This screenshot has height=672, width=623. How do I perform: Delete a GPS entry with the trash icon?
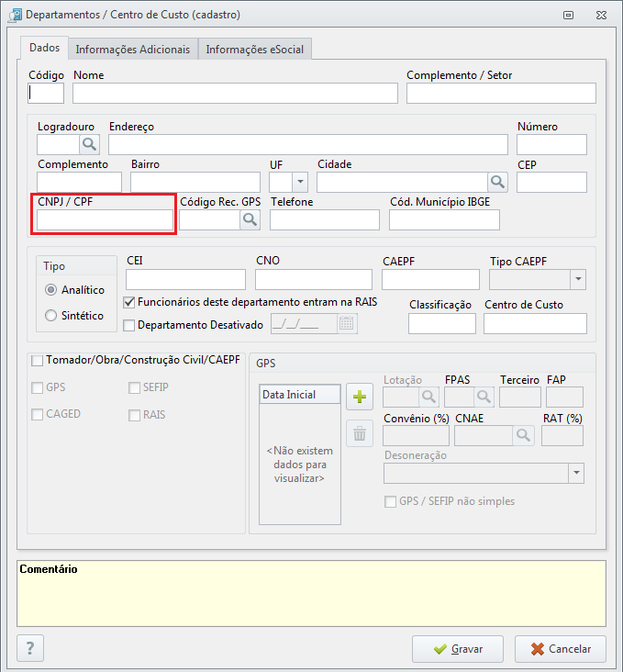[360, 433]
